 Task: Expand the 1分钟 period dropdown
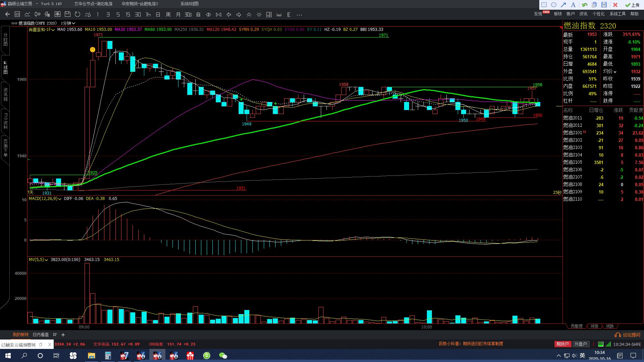pyautogui.click(x=68, y=23)
